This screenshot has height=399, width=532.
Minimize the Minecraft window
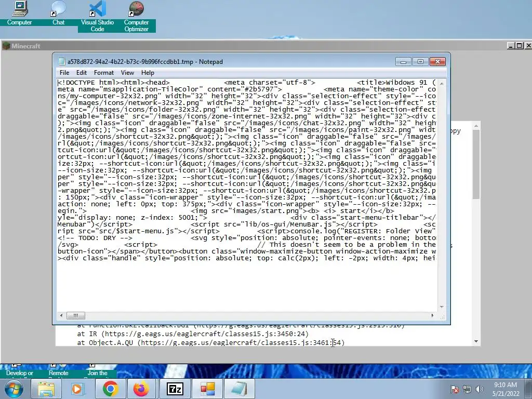coord(511,46)
